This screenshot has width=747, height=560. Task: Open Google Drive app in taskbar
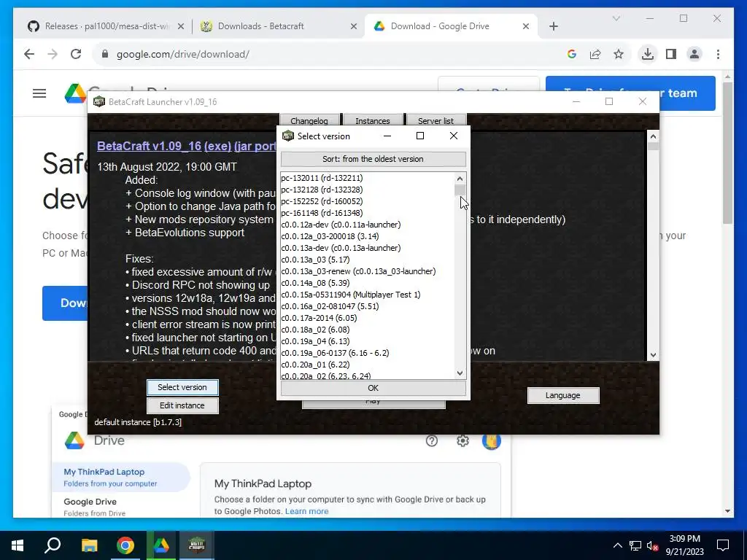pos(161,545)
